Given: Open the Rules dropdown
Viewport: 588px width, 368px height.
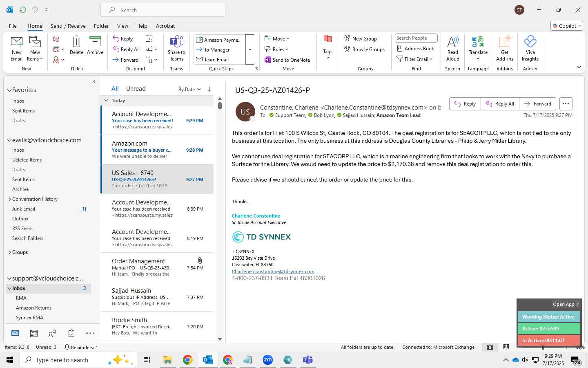Looking at the screenshot, I should tap(276, 49).
